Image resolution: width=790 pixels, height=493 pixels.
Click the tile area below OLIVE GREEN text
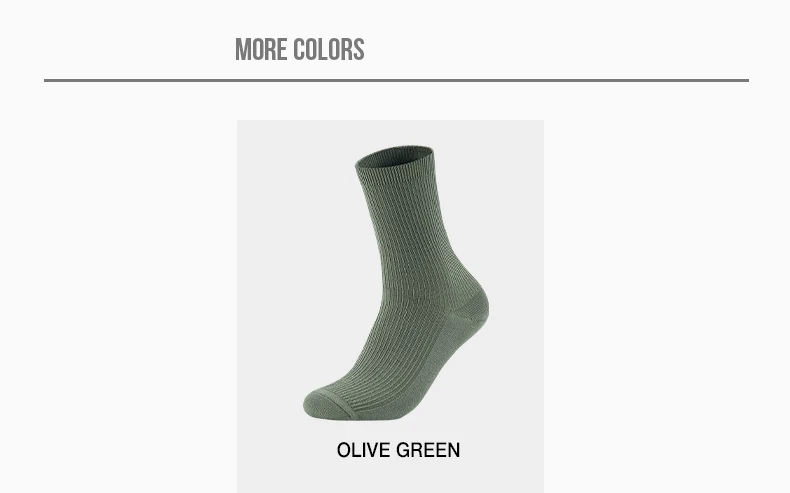[x=390, y=477]
